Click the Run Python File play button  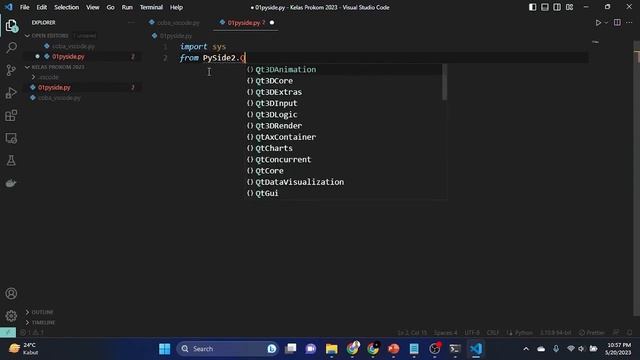(x=598, y=23)
